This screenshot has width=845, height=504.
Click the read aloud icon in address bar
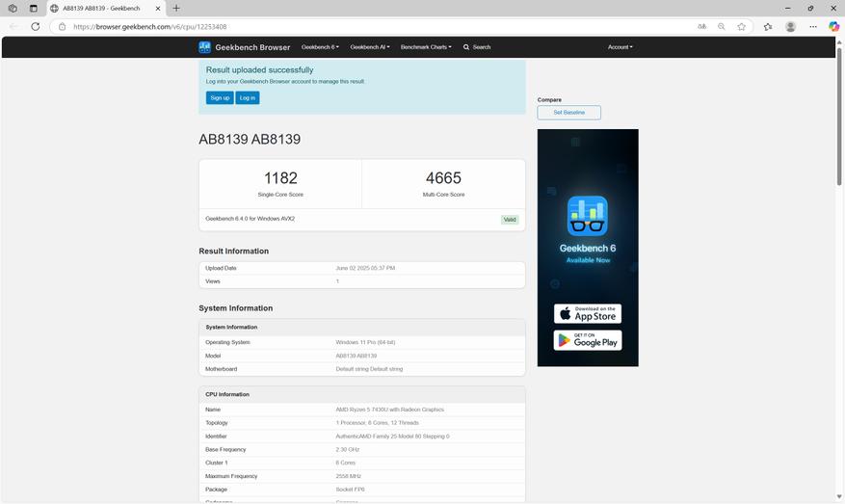click(701, 26)
